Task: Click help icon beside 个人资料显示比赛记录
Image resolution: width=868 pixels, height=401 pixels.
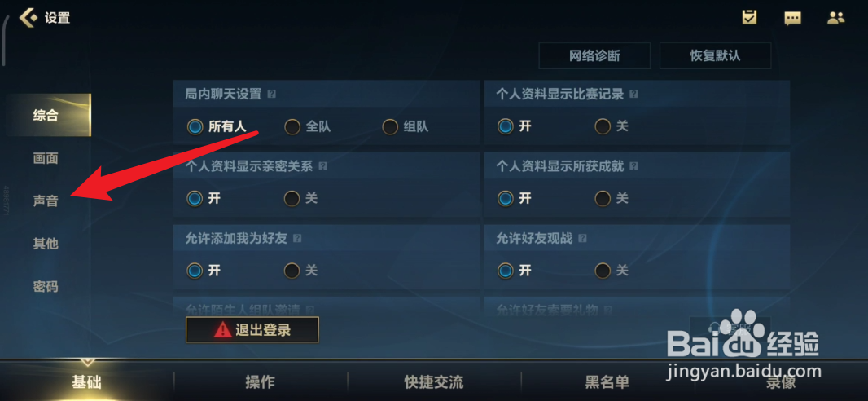Action: pyautogui.click(x=633, y=95)
